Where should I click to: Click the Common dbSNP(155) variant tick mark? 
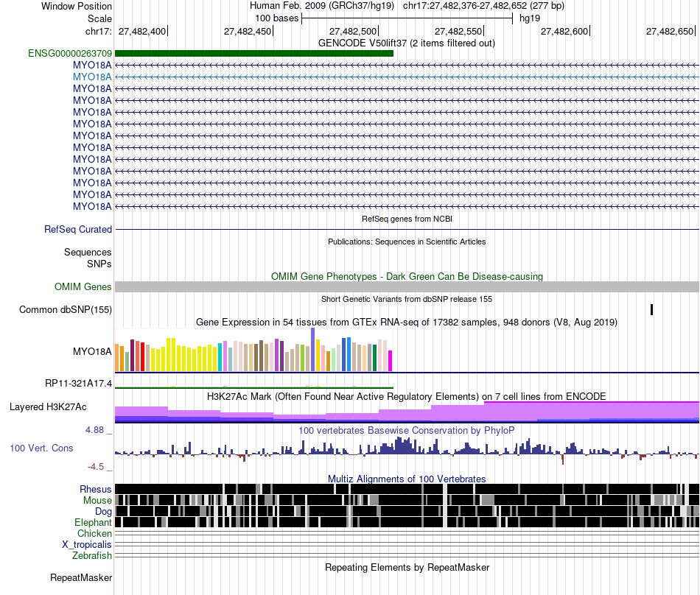point(652,309)
